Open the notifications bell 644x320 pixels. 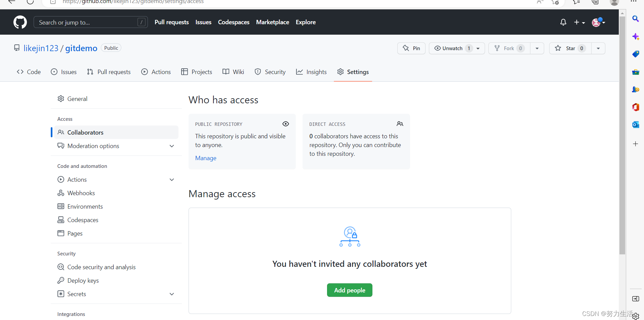click(x=563, y=22)
